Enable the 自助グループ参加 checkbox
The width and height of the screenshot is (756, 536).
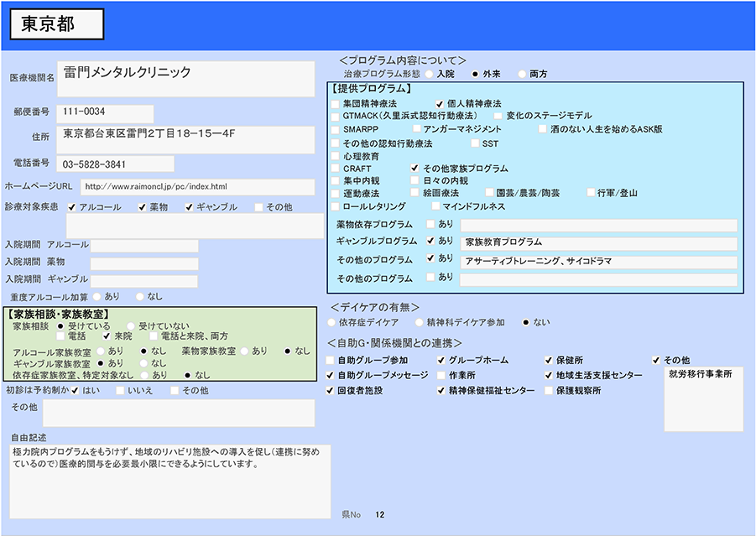pyautogui.click(x=331, y=360)
